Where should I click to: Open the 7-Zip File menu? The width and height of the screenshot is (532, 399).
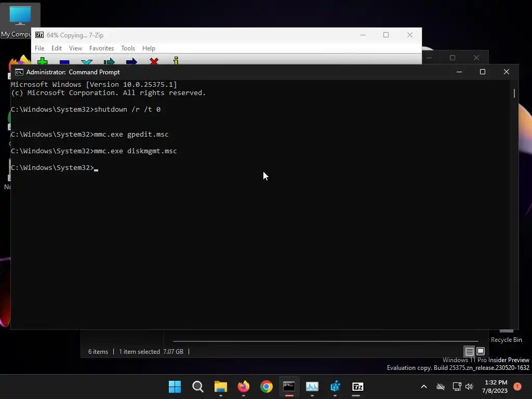39,48
